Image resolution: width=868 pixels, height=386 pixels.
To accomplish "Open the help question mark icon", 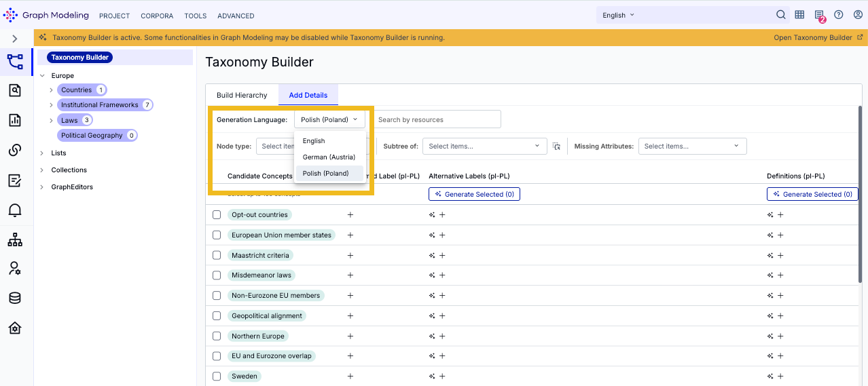I will point(839,15).
